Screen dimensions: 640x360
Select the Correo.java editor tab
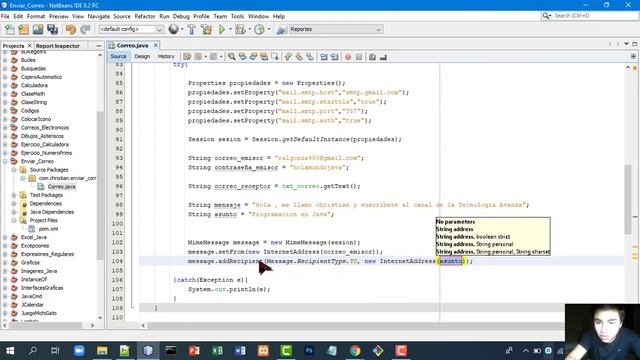[132, 45]
